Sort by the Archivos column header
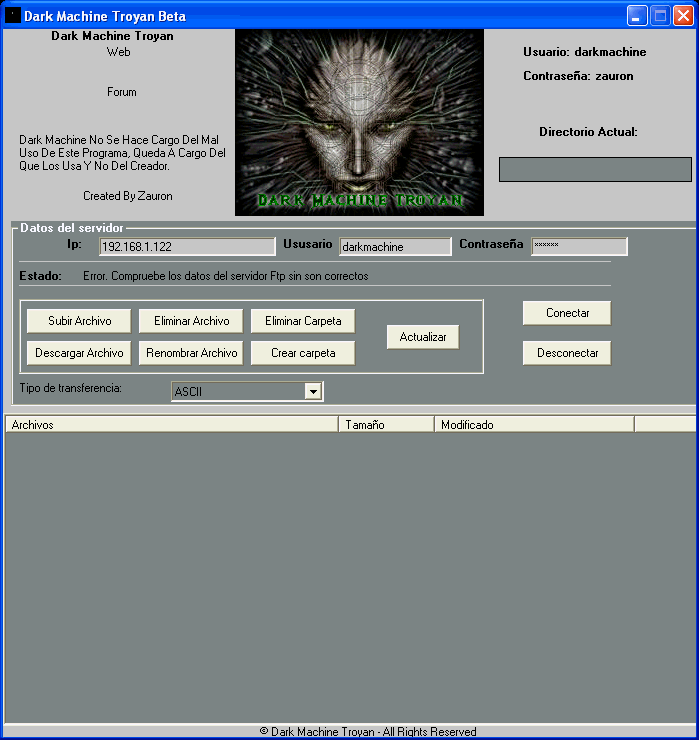The width and height of the screenshot is (699, 740). tap(172, 425)
